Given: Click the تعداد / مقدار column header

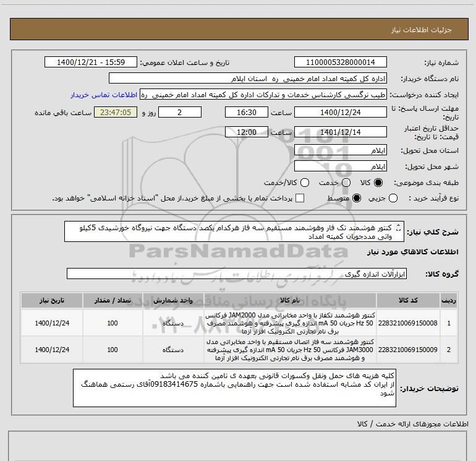Looking at the screenshot, I should [x=113, y=301].
